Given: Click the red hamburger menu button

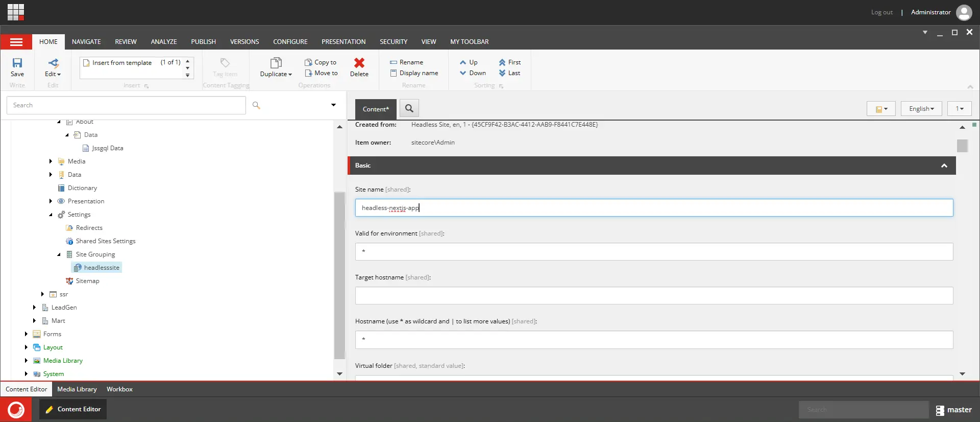Looking at the screenshot, I should click(16, 42).
